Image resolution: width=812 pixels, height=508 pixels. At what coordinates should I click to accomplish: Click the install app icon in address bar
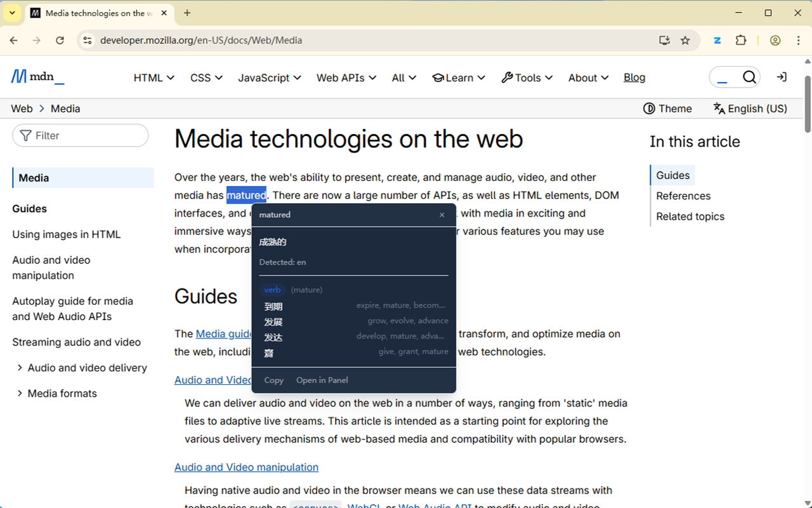coord(664,41)
